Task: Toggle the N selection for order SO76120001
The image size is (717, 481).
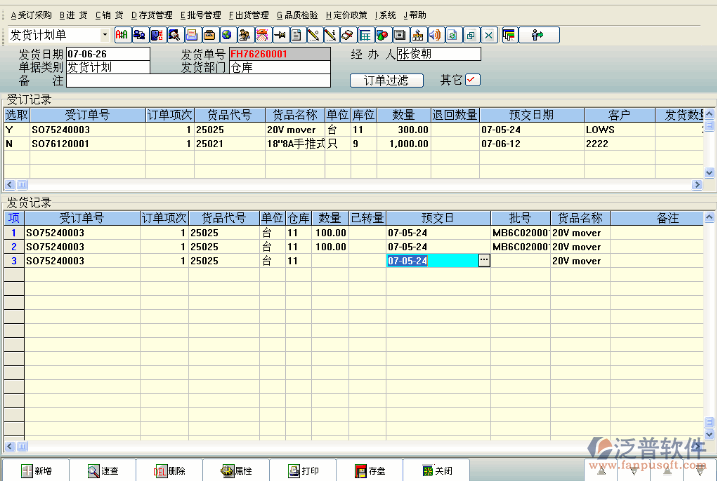Action: click(10, 143)
